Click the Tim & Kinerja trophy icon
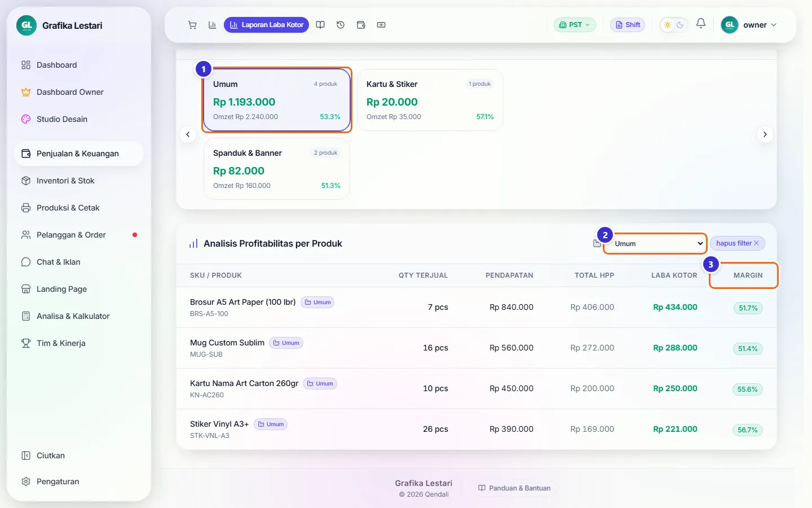812x508 pixels. pos(26,343)
